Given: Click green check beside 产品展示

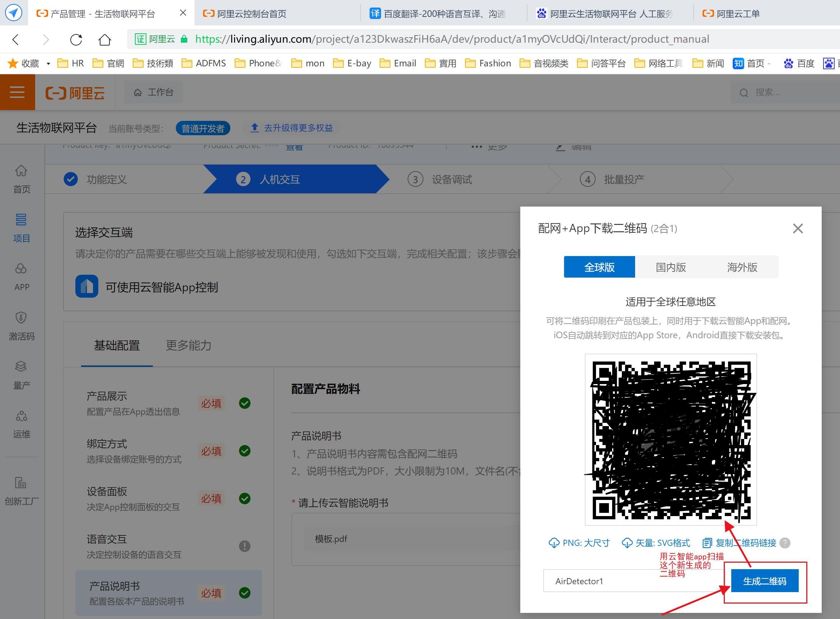Looking at the screenshot, I should (x=245, y=403).
